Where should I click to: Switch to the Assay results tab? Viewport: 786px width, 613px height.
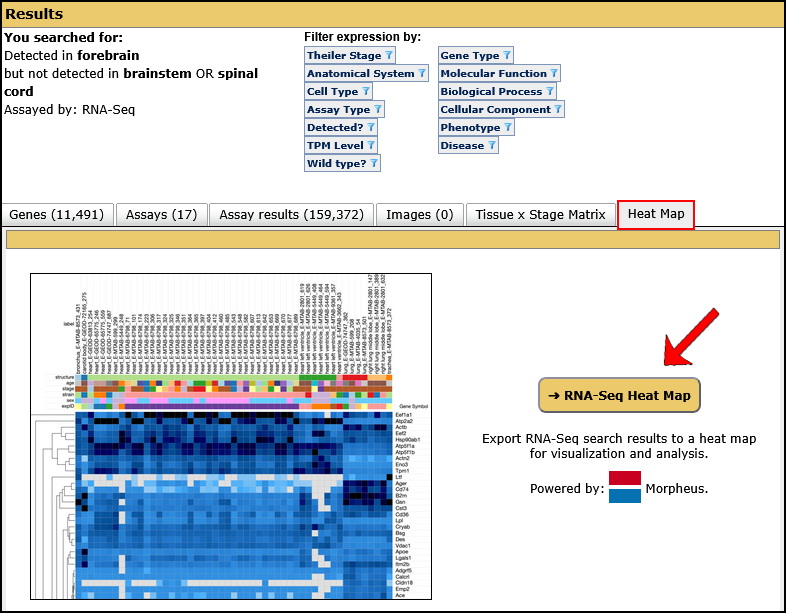pyautogui.click(x=292, y=214)
